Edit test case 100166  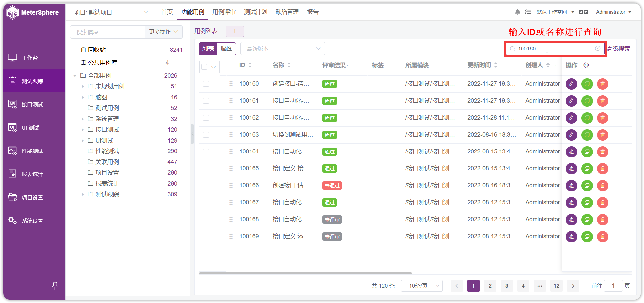pos(571,186)
